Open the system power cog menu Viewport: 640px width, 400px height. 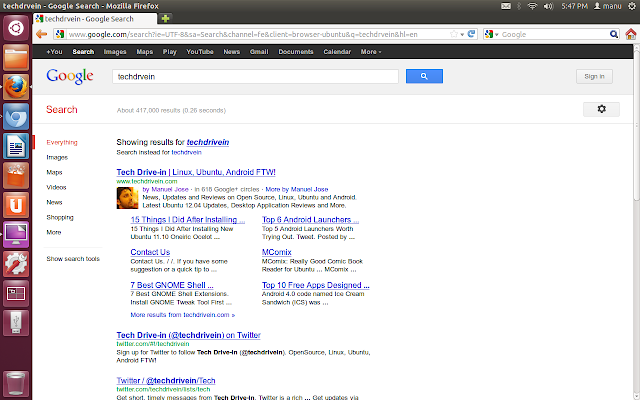(x=632, y=6)
